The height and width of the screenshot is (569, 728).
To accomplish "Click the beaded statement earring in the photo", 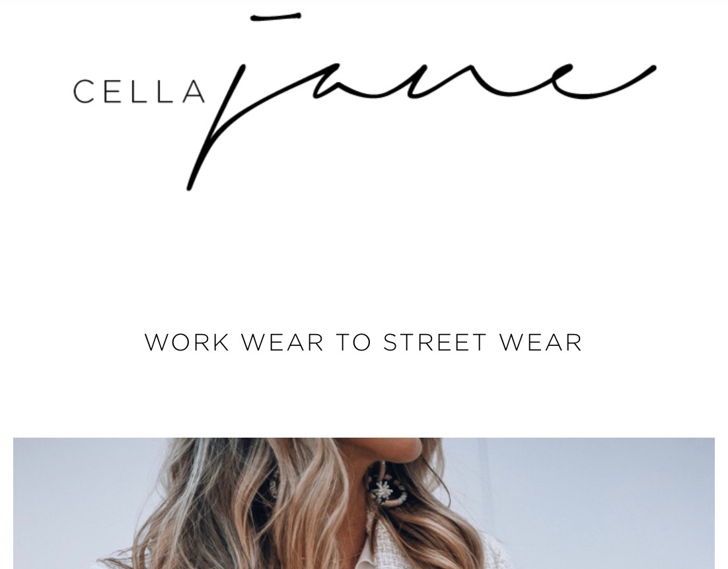I will coord(386,485).
